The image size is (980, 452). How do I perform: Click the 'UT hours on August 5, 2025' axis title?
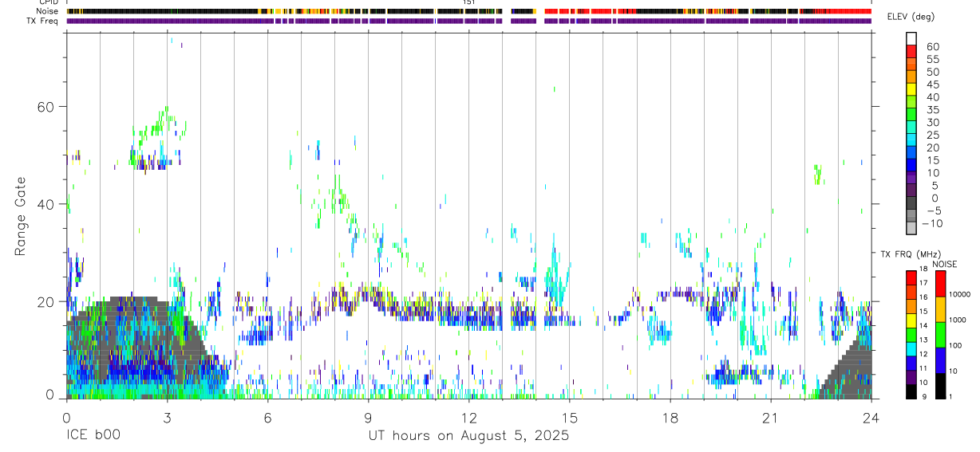[x=468, y=436]
